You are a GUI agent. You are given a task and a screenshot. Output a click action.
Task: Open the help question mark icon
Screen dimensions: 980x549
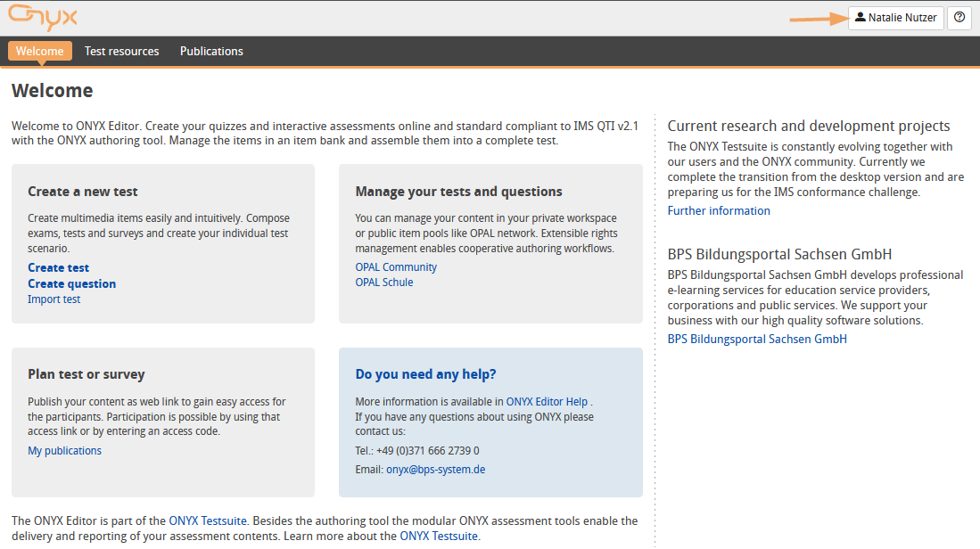(x=959, y=18)
